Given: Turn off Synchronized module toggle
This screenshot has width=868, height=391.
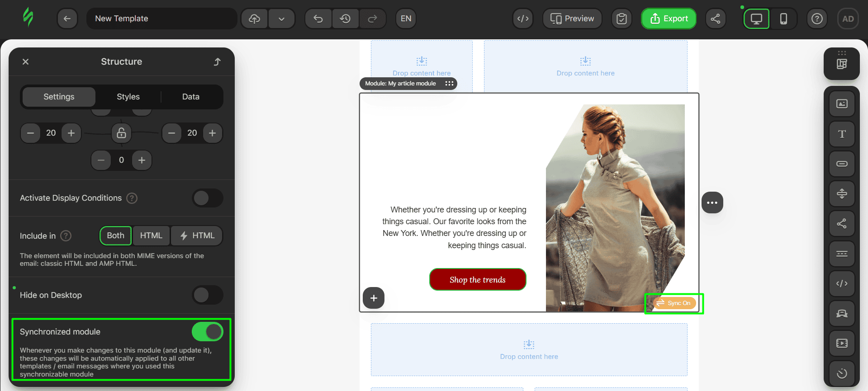Looking at the screenshot, I should [208, 332].
